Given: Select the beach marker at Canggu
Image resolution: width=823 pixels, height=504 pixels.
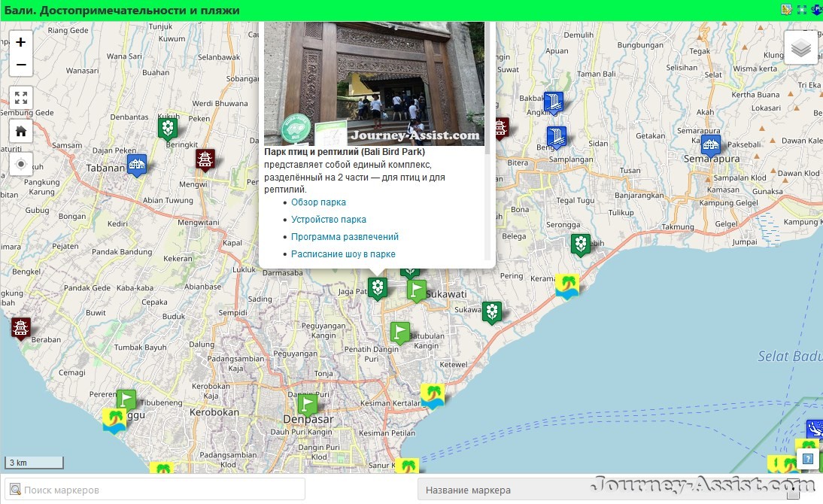Looking at the screenshot, I should pyautogui.click(x=114, y=421).
